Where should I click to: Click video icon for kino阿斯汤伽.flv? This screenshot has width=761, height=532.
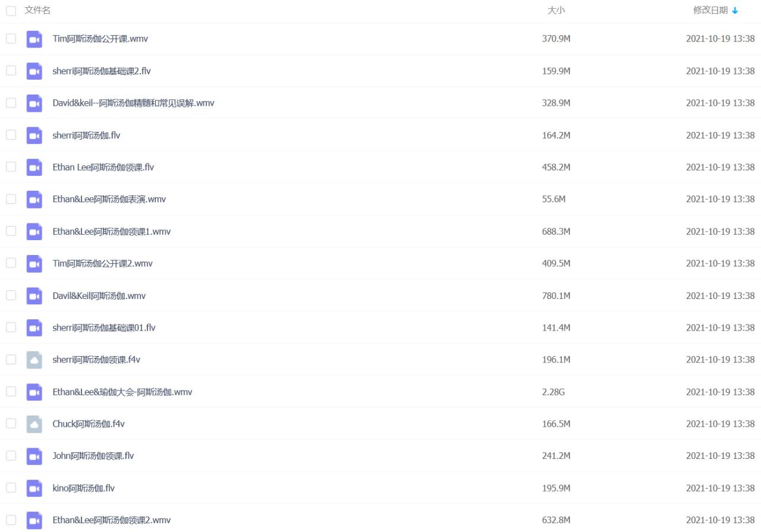click(34, 489)
